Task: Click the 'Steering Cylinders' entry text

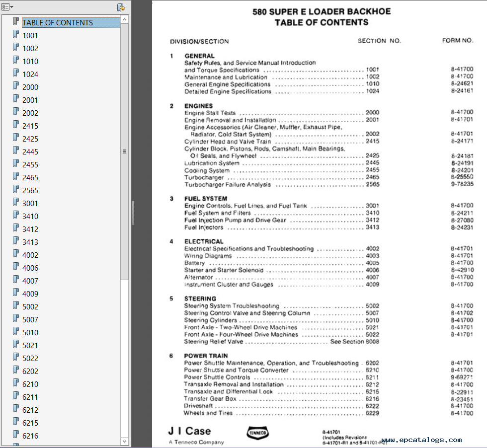Action: pyautogui.click(x=211, y=320)
